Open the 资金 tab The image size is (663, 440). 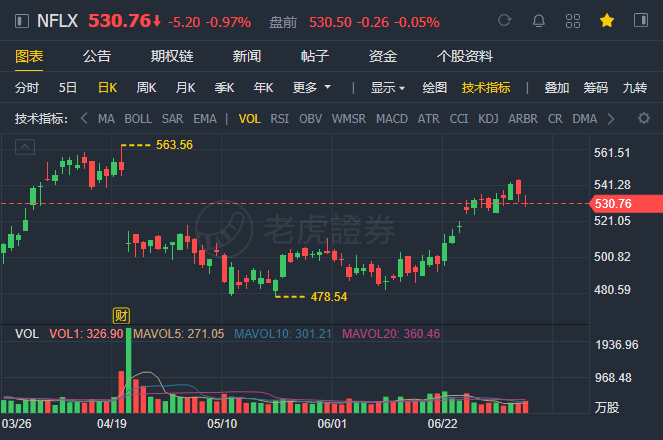coord(383,56)
